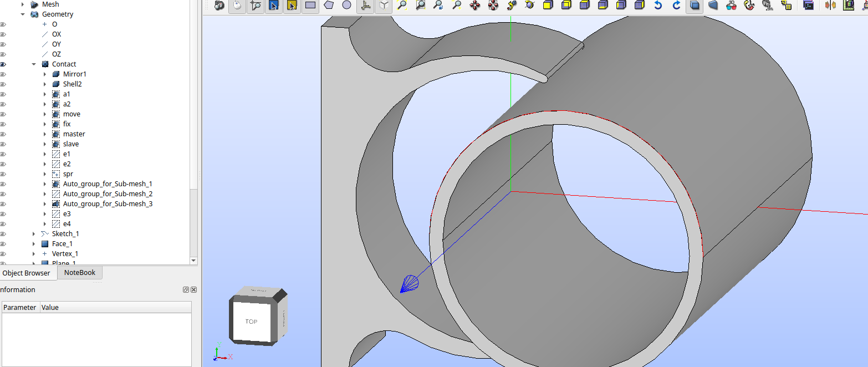Choose circle selection style
The height and width of the screenshot is (367, 868).
(x=346, y=6)
